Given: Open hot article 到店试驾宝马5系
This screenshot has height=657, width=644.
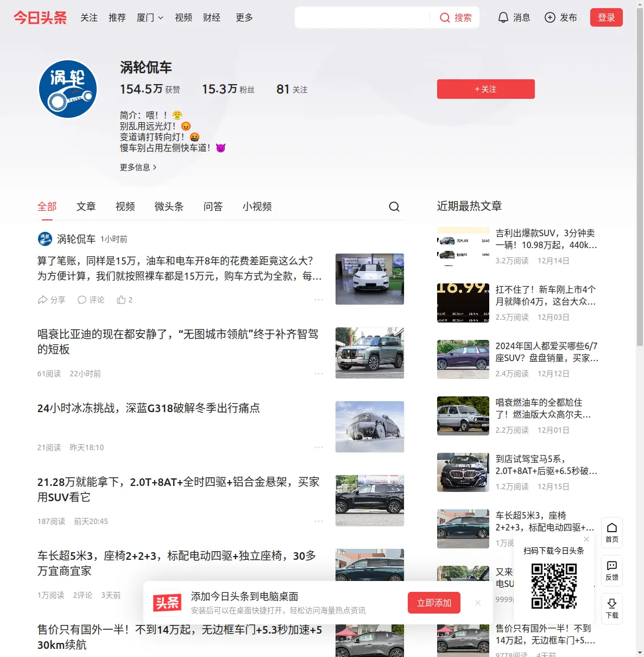Looking at the screenshot, I should coord(546,465).
